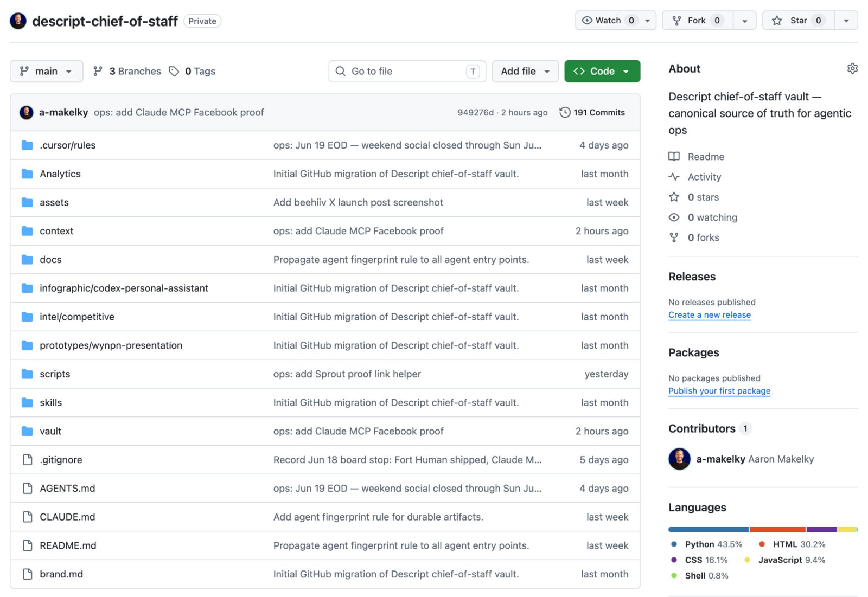Click the .gitignore file icon
This screenshot has width=868, height=597.
27,460
